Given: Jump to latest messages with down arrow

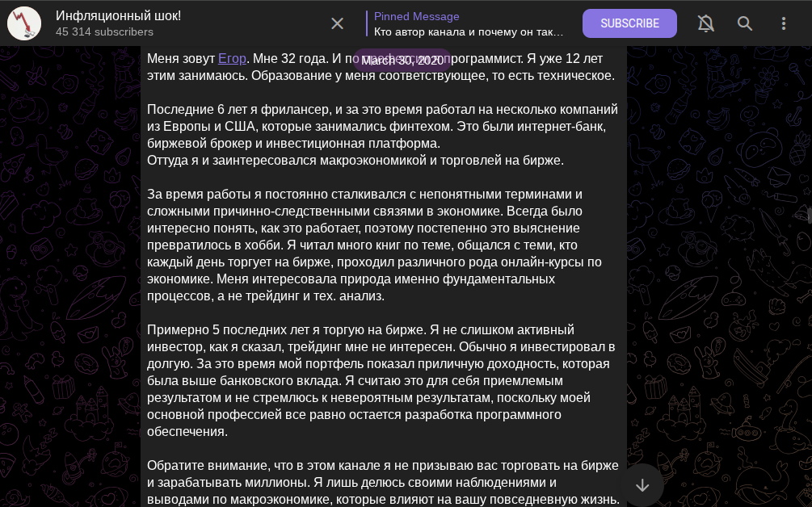Looking at the screenshot, I should coord(642,484).
